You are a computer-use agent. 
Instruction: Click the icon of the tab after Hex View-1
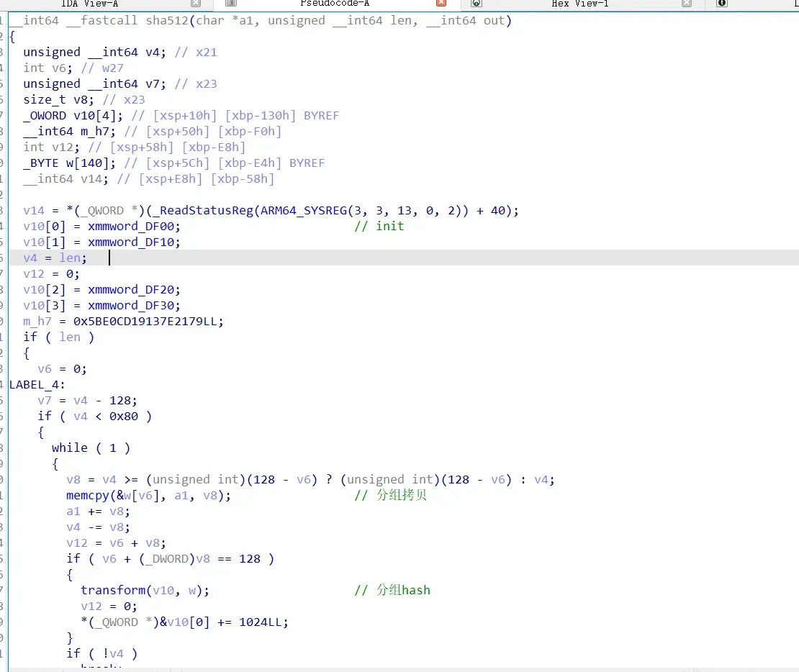722,4
